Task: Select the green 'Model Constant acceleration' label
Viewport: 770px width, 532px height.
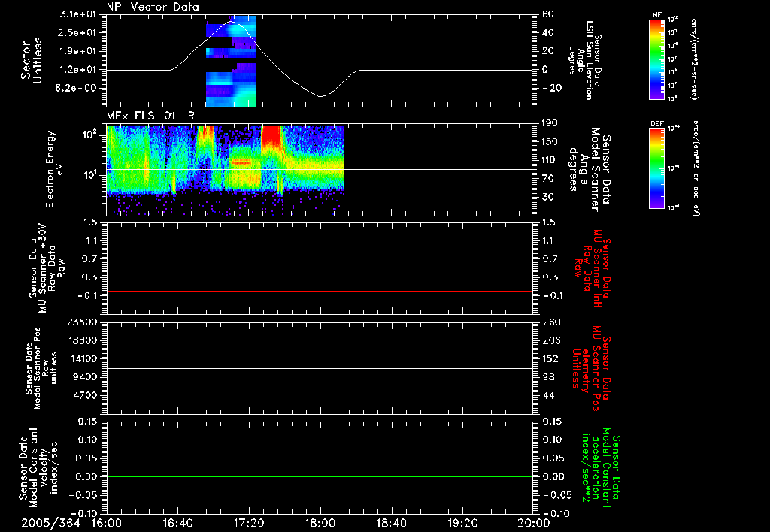Action: tap(601, 469)
